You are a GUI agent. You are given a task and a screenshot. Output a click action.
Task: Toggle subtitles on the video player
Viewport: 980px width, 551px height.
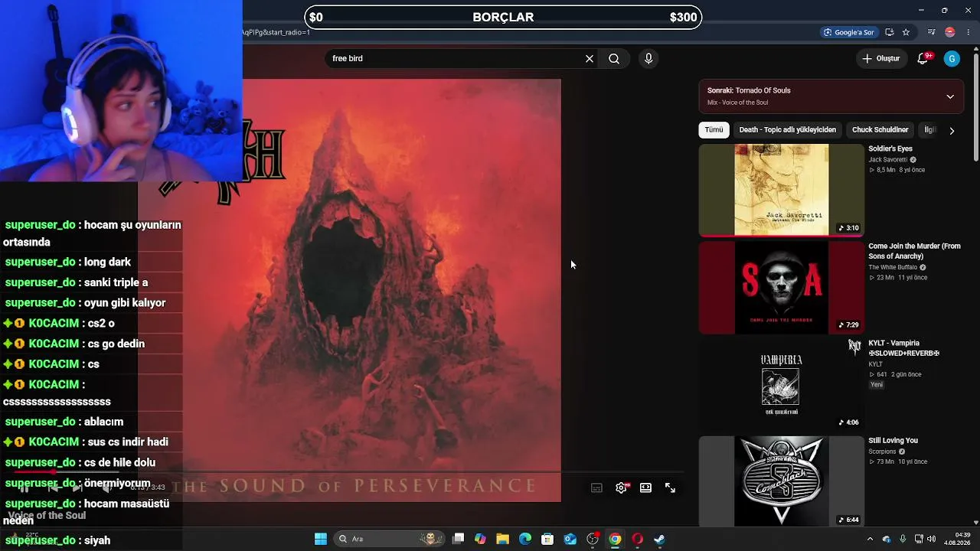click(596, 488)
